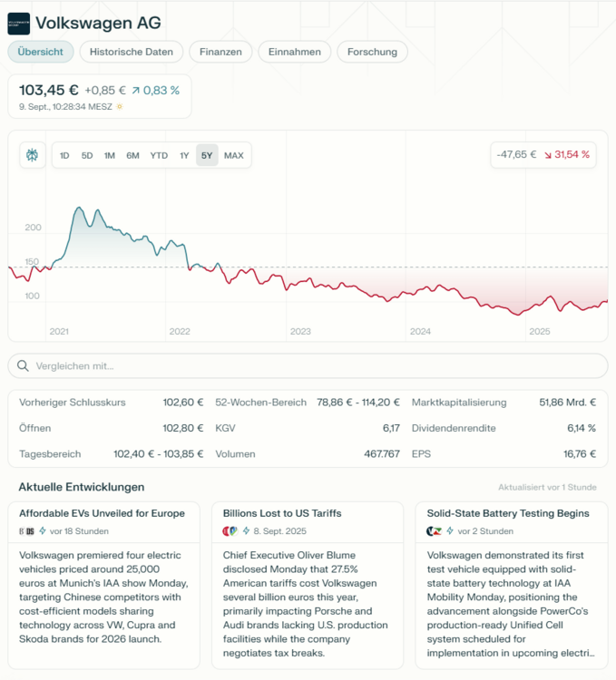This screenshot has height=680, width=616.
Task: Go to the Forschung tab
Action: [x=372, y=52]
